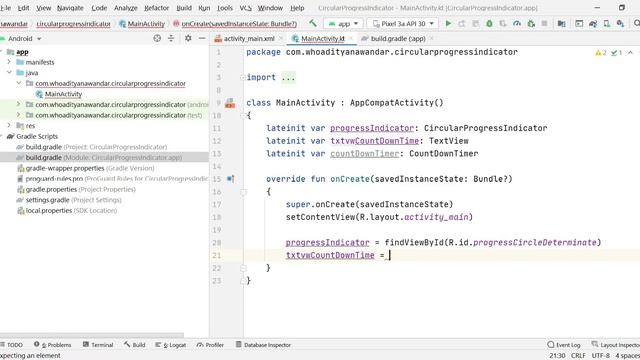Screen dimensions: 640x360
Task: Click the Stop square icon in toolbar
Action: (x=544, y=24)
